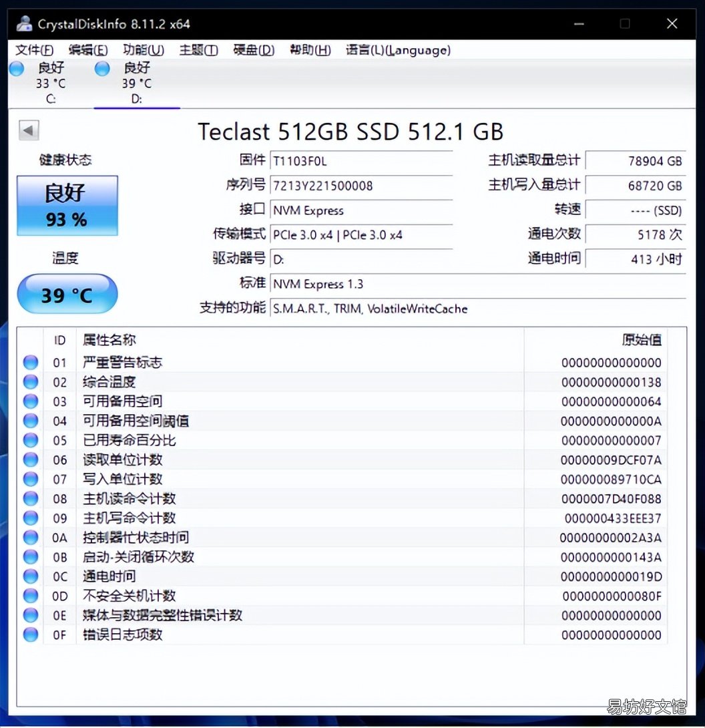705x728 pixels.
Task: Click the host reads value 78904 GB
Action: click(x=636, y=161)
